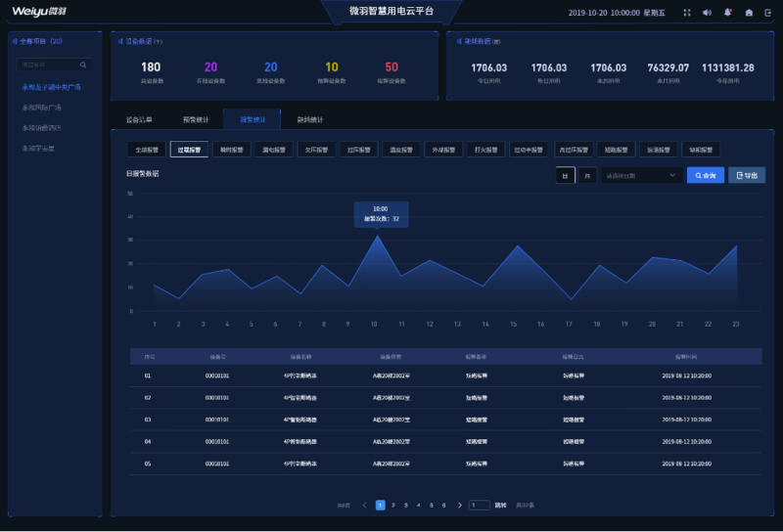Image resolution: width=783 pixels, height=532 pixels.
Task: Select the 报警统计 tab
Action: (253, 119)
